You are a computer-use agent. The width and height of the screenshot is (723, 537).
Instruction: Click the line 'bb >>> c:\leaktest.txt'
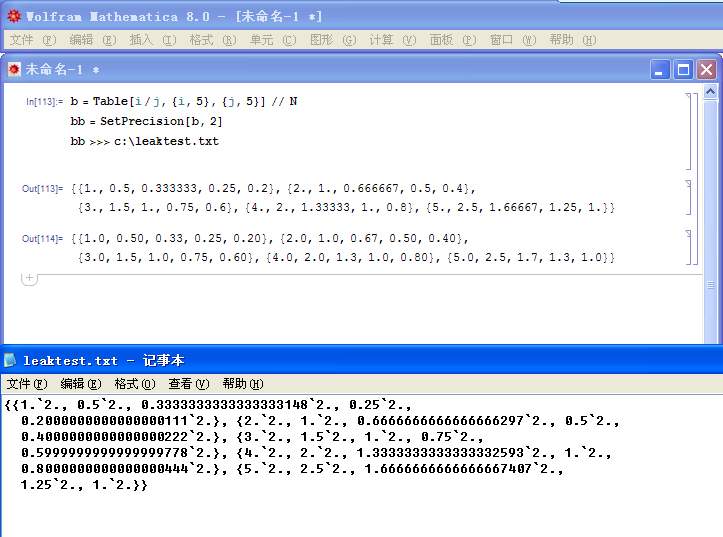point(144,141)
